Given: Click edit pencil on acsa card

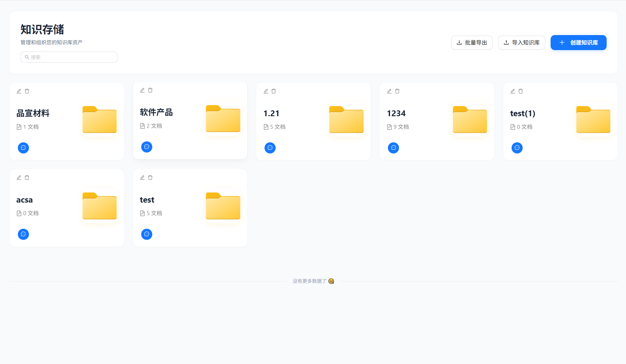Looking at the screenshot, I should point(19,177).
